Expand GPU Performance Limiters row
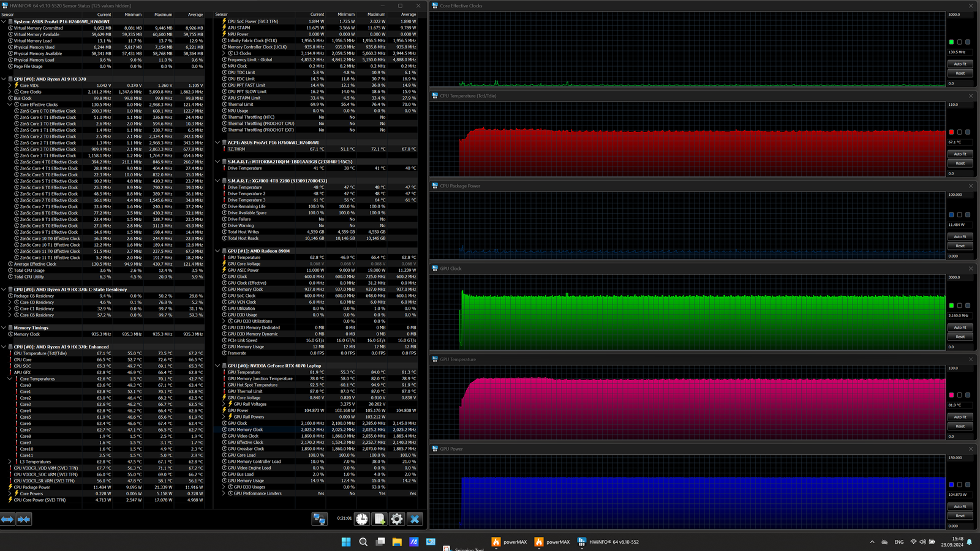This screenshot has width=980, height=551. tap(224, 493)
